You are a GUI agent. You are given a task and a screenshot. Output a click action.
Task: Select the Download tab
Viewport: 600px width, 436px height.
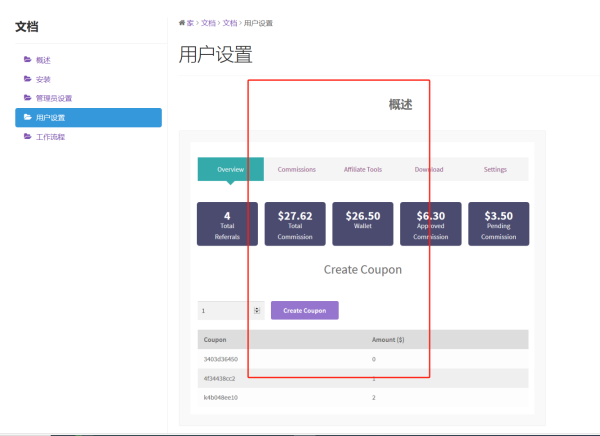(x=429, y=169)
